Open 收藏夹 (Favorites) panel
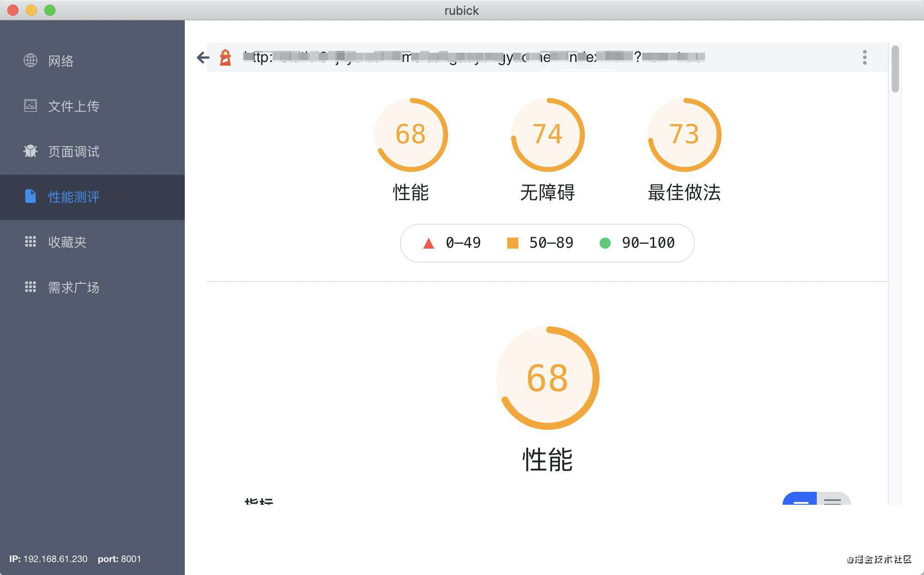The width and height of the screenshot is (924, 575). tap(66, 240)
